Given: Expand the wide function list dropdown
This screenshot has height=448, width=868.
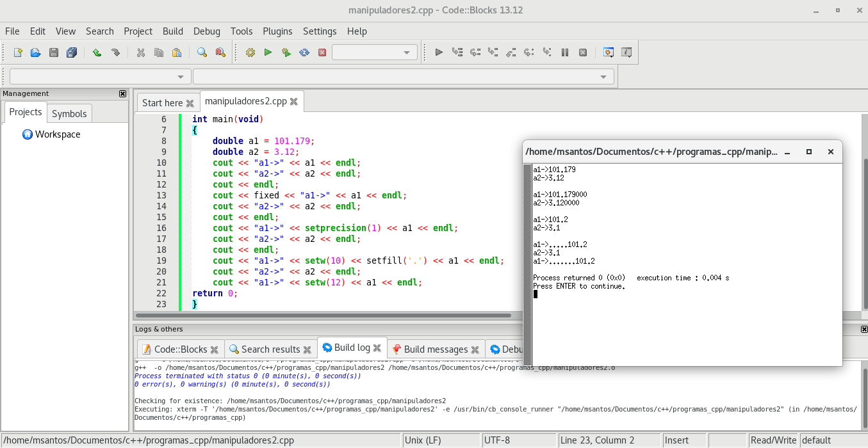Looking at the screenshot, I should [603, 77].
